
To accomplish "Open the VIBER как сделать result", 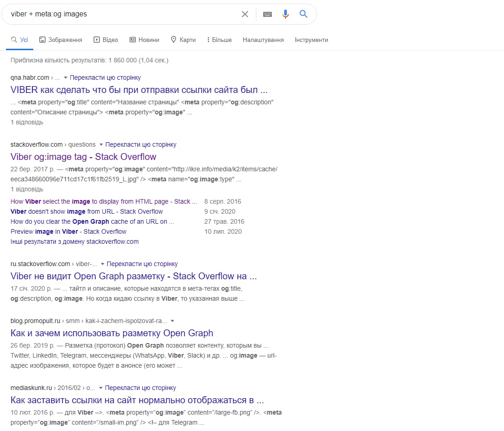I will coord(139,90).
